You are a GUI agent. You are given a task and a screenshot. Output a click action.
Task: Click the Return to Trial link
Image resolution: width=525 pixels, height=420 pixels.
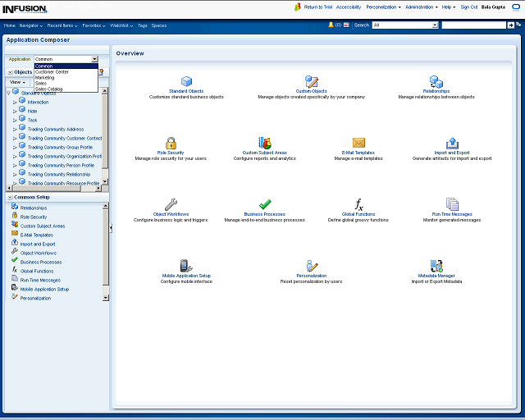click(x=318, y=7)
